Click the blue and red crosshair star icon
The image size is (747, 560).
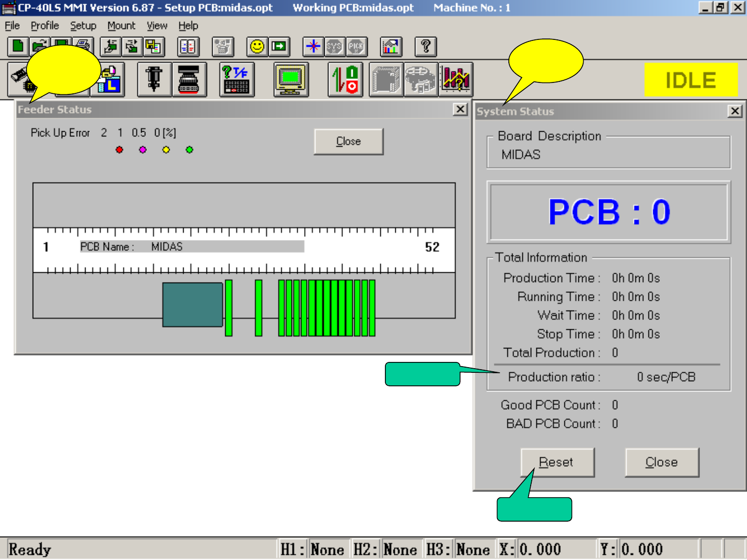tap(314, 47)
